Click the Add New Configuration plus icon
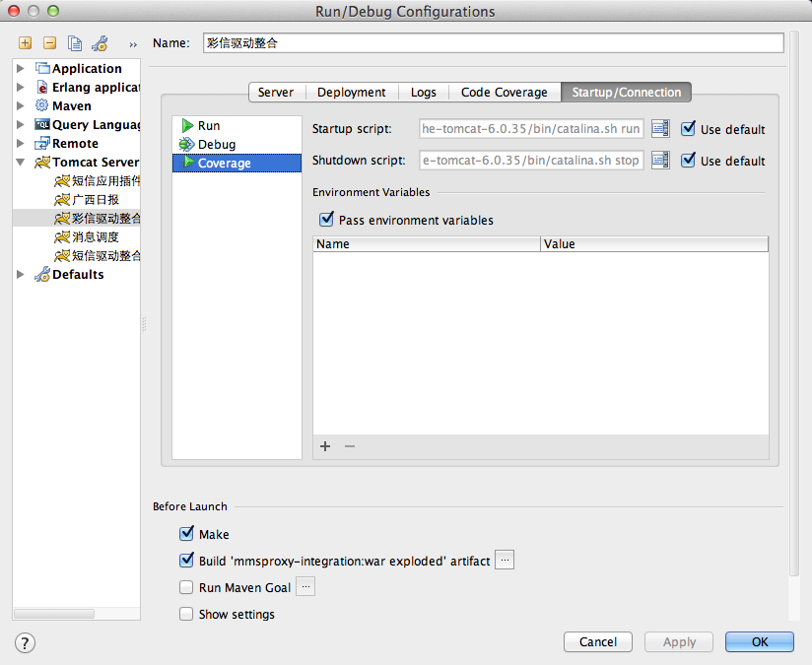 click(25, 43)
